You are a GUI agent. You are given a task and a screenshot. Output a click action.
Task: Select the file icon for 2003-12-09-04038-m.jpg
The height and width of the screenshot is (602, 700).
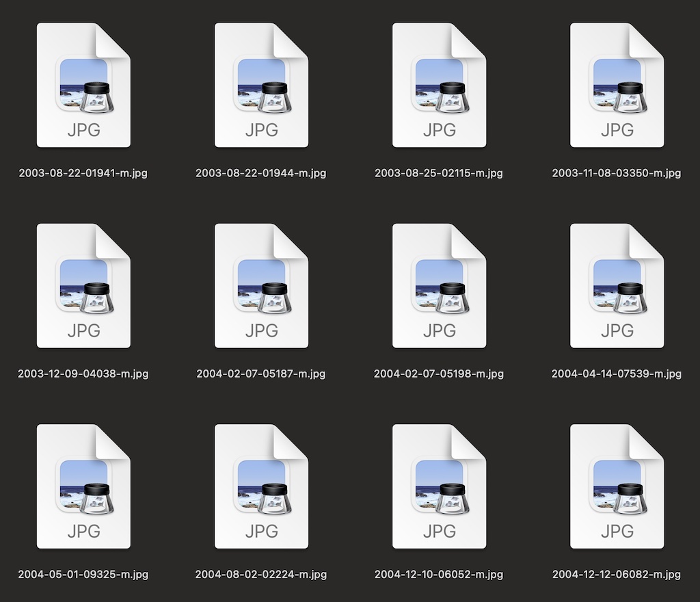click(83, 286)
